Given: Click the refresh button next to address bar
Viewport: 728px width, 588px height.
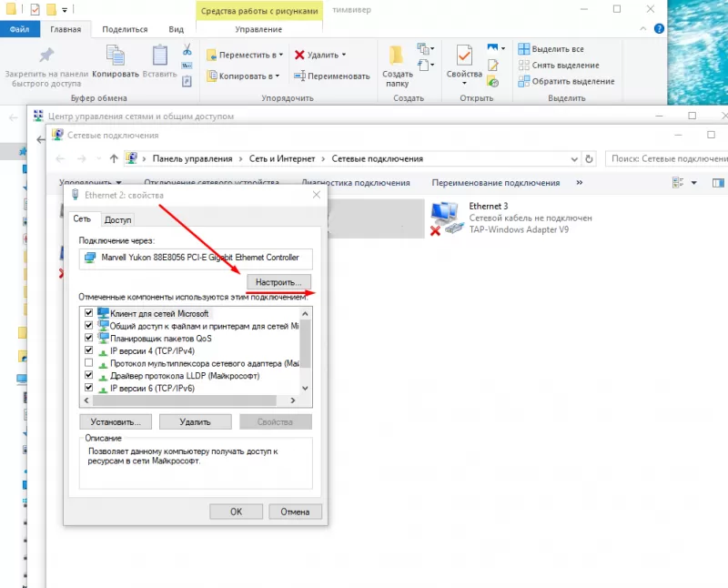Looking at the screenshot, I should [x=589, y=159].
